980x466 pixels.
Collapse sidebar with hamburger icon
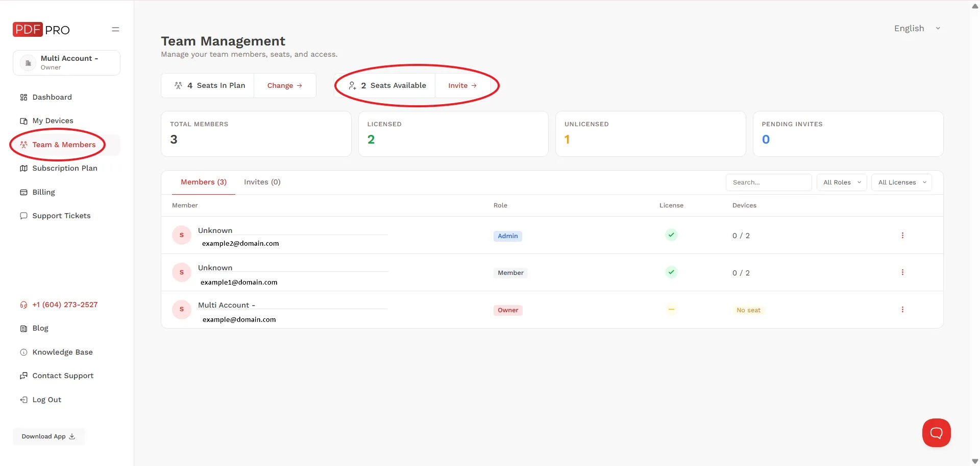[115, 30]
